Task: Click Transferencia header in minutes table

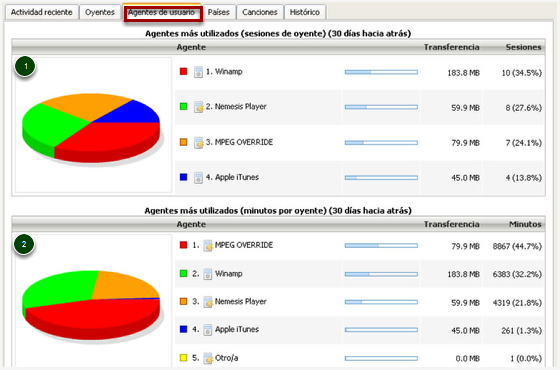Action: coord(451,224)
